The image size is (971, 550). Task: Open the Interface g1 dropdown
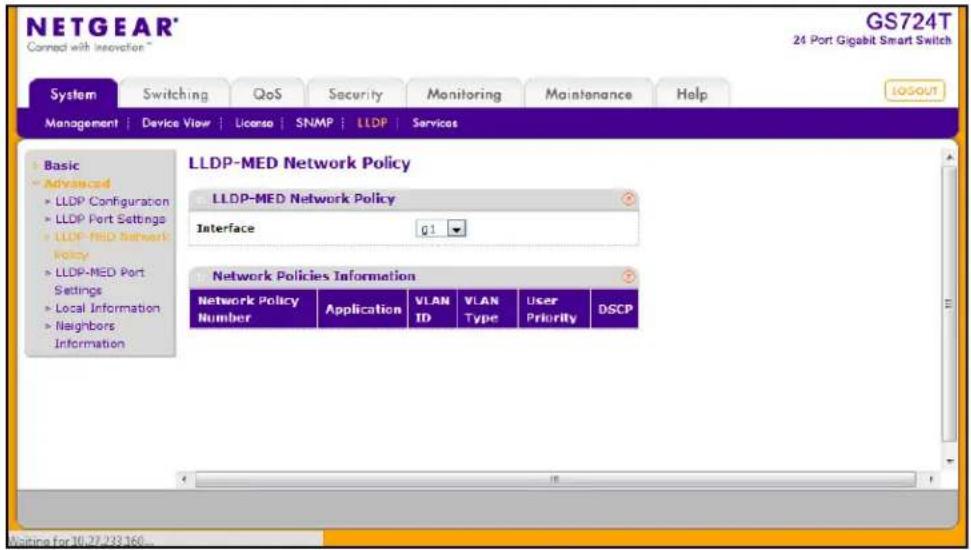(442, 229)
